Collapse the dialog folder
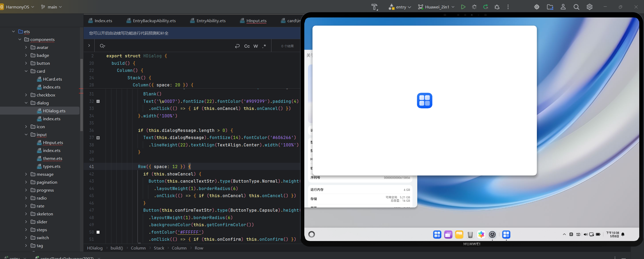Image resolution: width=644 pixels, height=259 pixels. point(26,103)
